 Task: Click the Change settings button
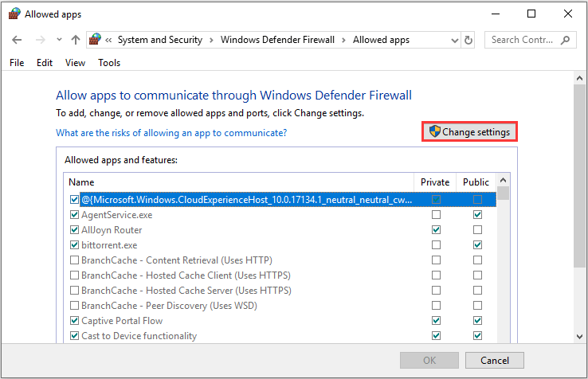[x=469, y=131]
